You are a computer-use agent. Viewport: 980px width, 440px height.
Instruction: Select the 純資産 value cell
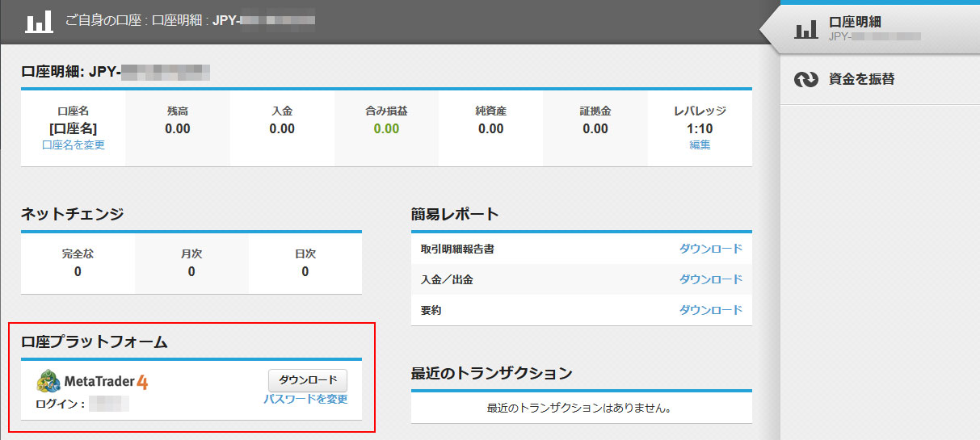(x=490, y=128)
